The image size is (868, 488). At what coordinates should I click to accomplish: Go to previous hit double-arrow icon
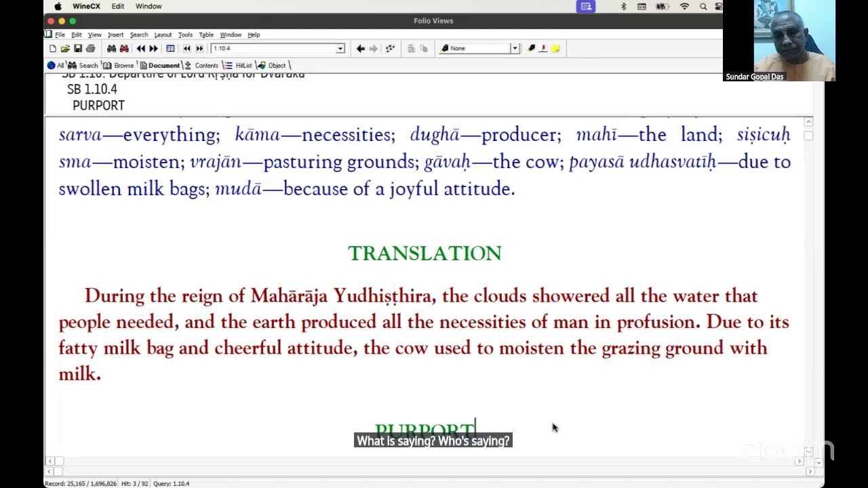[140, 49]
